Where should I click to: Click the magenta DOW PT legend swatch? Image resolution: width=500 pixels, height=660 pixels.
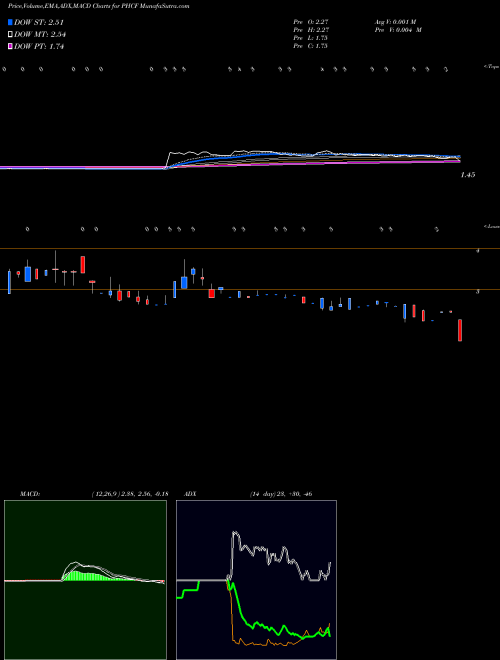[10, 46]
